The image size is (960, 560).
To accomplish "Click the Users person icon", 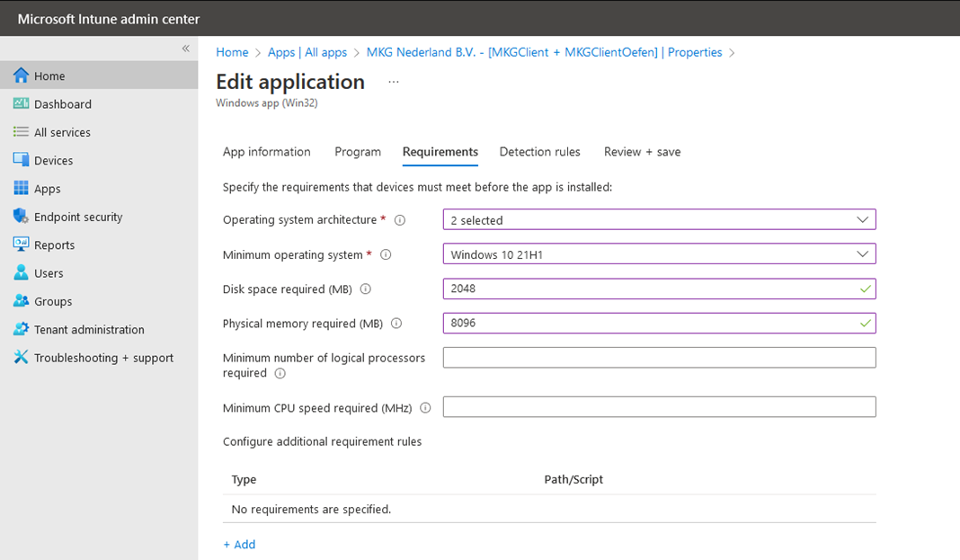I will pos(21,272).
